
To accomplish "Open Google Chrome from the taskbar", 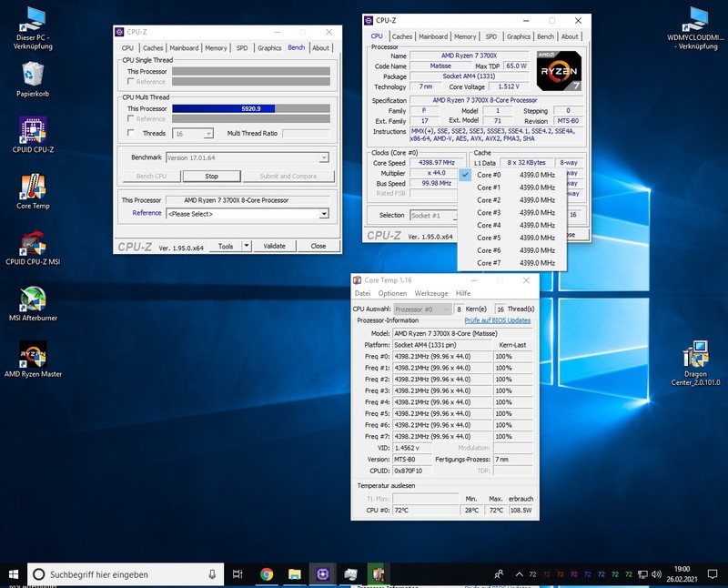I will click(x=267, y=574).
